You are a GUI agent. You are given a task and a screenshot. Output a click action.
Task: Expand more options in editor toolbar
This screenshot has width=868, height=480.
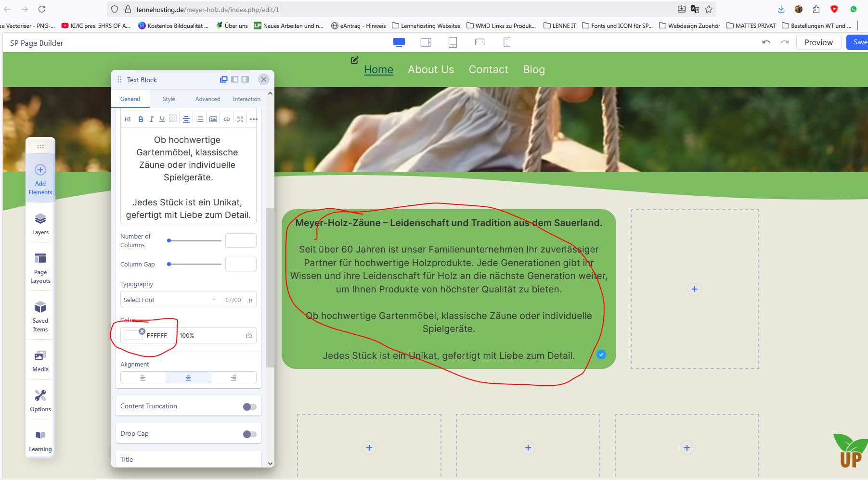[x=254, y=119]
